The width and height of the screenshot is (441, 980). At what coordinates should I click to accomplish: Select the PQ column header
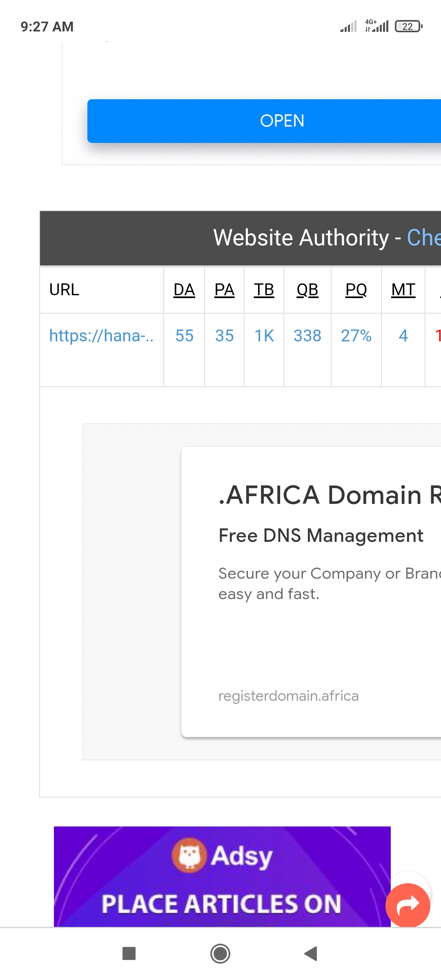click(356, 290)
